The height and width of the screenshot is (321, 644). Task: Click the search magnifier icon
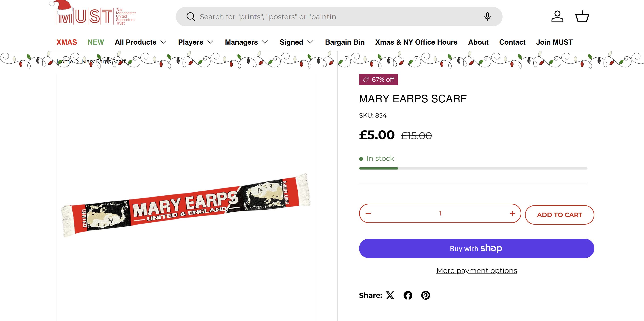point(191,17)
